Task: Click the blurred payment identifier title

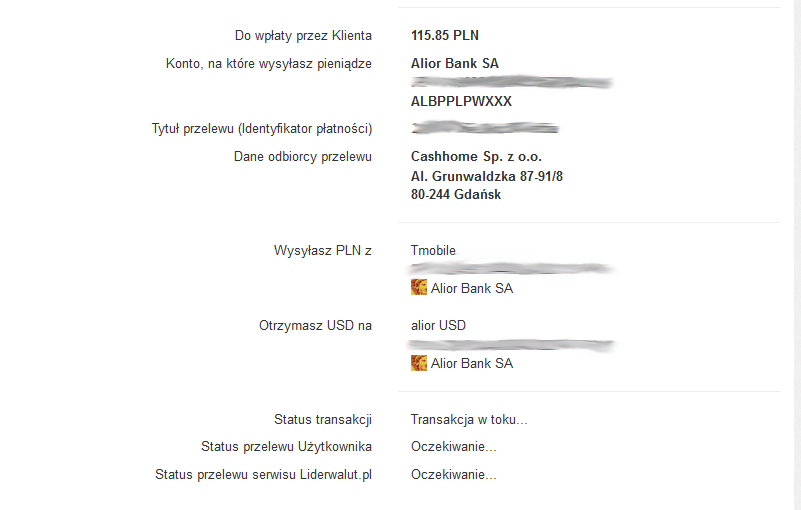Action: (485, 128)
